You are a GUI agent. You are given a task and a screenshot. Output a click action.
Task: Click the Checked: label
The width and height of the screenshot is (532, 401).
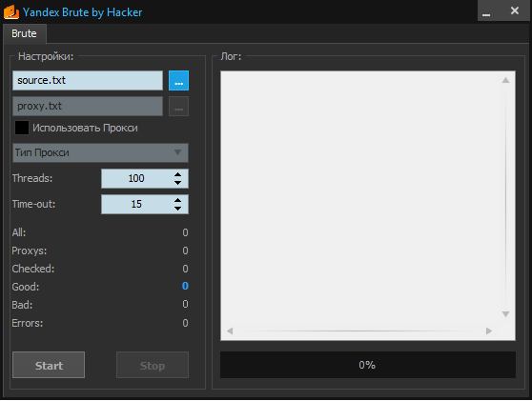(x=33, y=269)
